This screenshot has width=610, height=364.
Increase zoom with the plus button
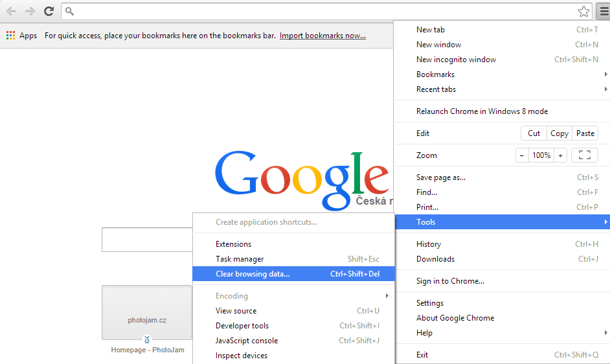click(561, 155)
